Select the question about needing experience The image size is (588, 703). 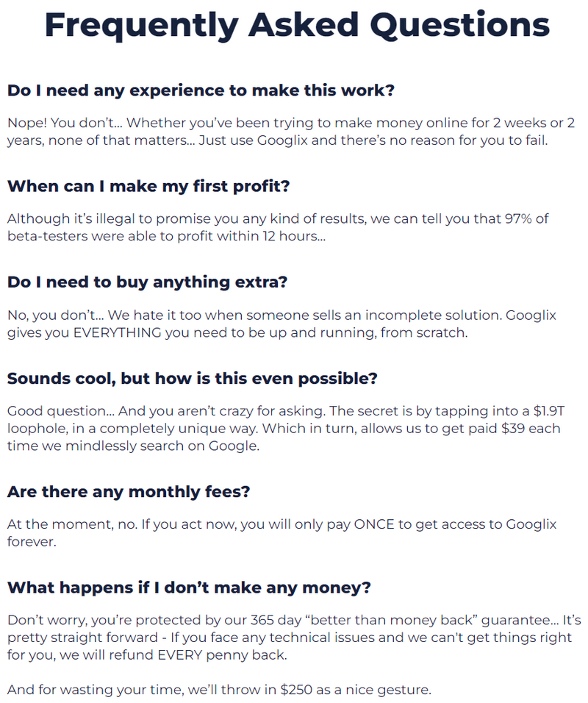pos(201,90)
